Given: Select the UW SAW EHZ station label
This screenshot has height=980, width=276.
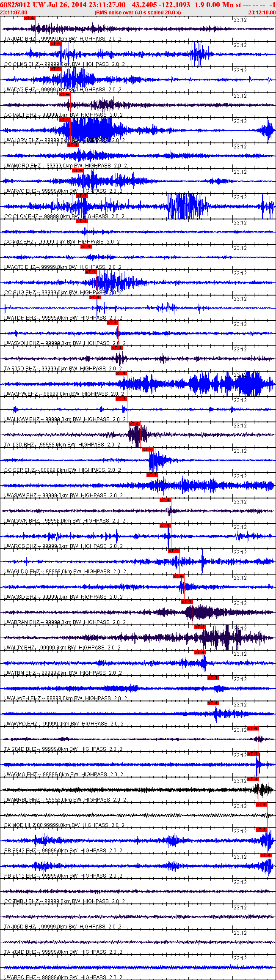Looking at the screenshot, I should [20, 495].
